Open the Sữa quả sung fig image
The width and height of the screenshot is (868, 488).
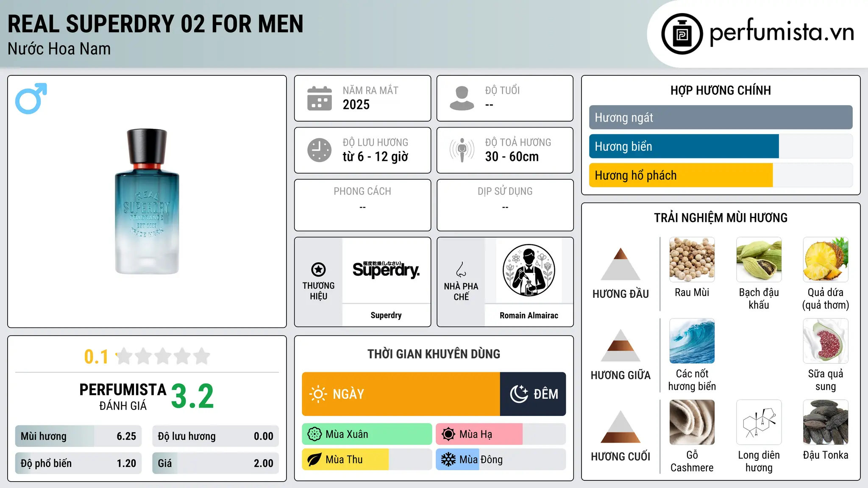826,341
